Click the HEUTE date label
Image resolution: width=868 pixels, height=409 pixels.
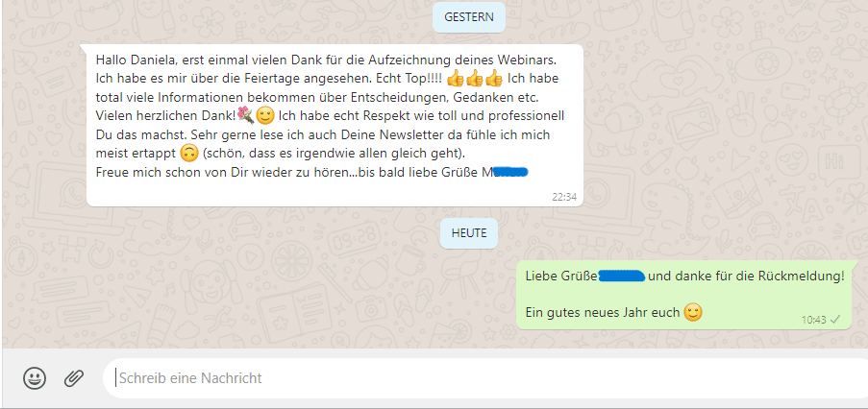(469, 233)
